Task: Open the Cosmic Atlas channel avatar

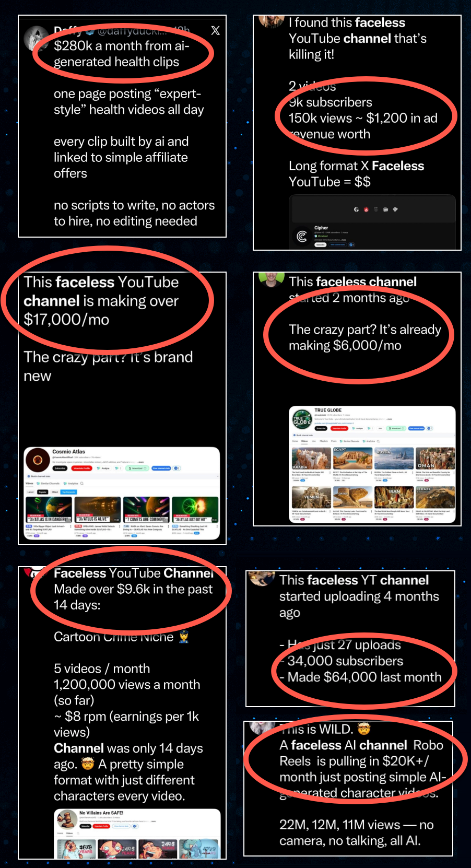Action: 38,460
